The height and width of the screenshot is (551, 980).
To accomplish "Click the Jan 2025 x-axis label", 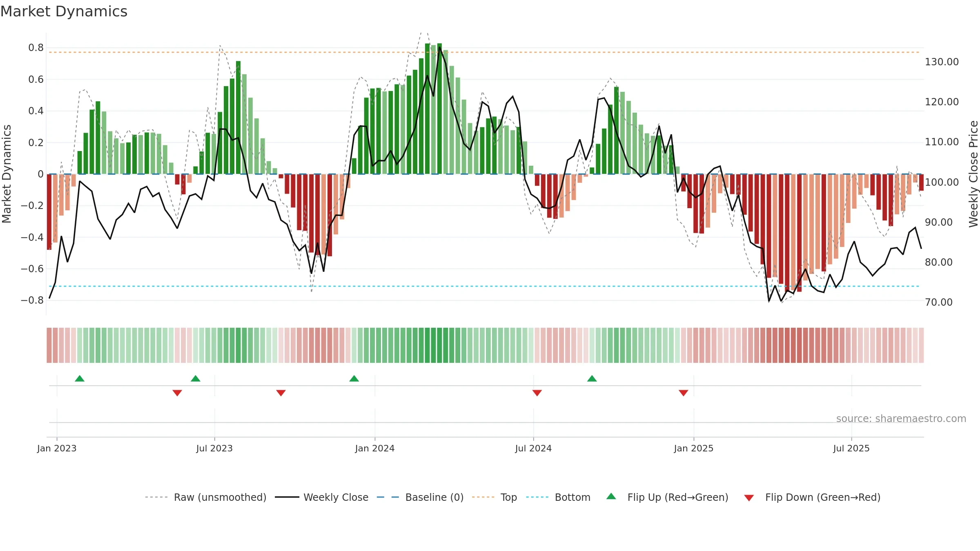I will pos(694,448).
